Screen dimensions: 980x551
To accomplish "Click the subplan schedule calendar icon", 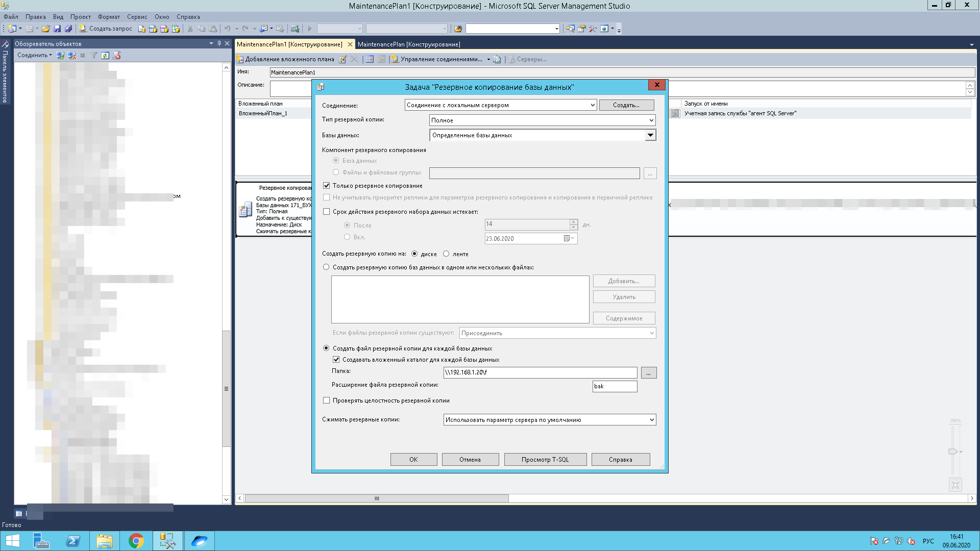I will (x=370, y=59).
